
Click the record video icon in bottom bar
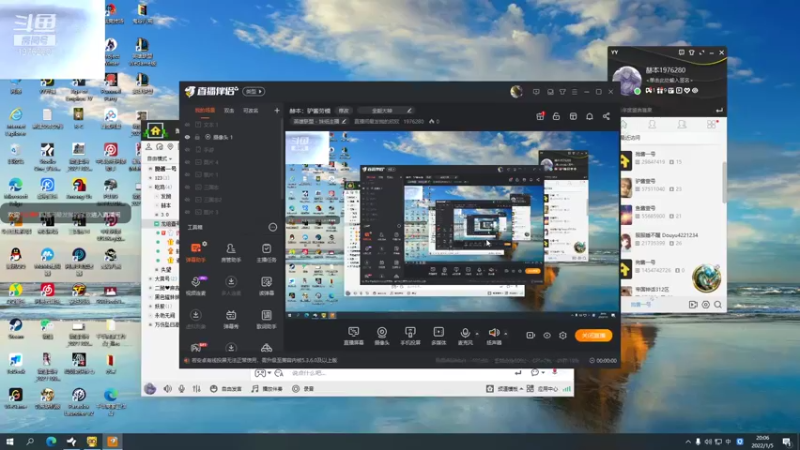[x=531, y=335]
